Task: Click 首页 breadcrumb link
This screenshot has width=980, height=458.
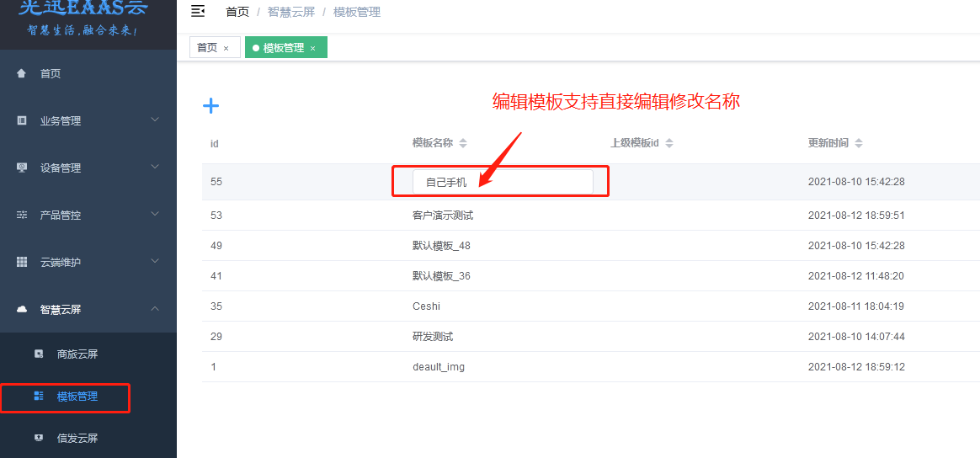Action: 237,12
